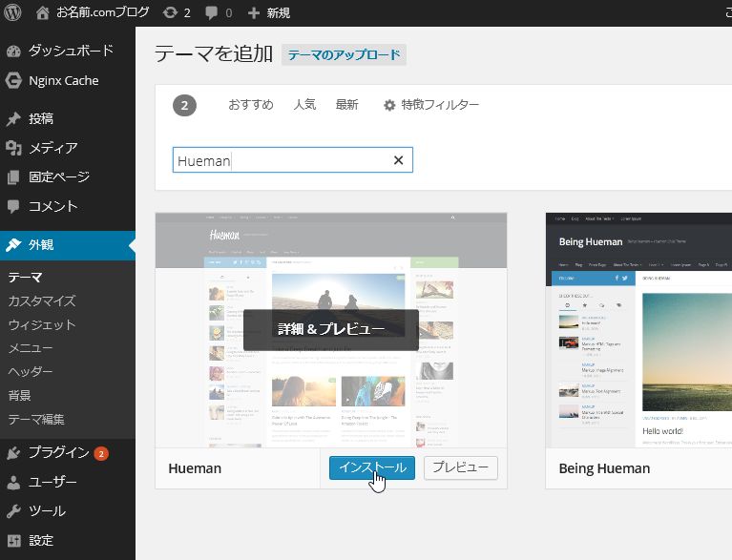Image resolution: width=732 pixels, height=560 pixels.
Task: Click the Hueman theme name text
Action: tap(195, 468)
